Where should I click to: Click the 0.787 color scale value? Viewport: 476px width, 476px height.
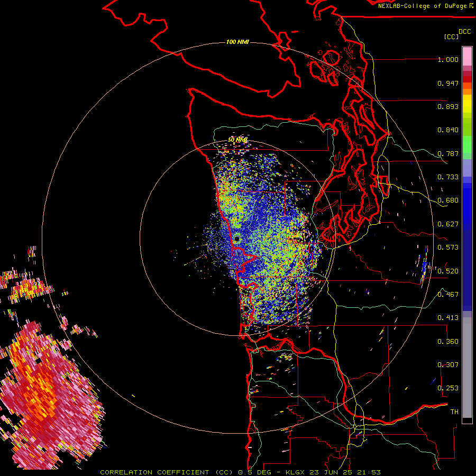tap(448, 153)
